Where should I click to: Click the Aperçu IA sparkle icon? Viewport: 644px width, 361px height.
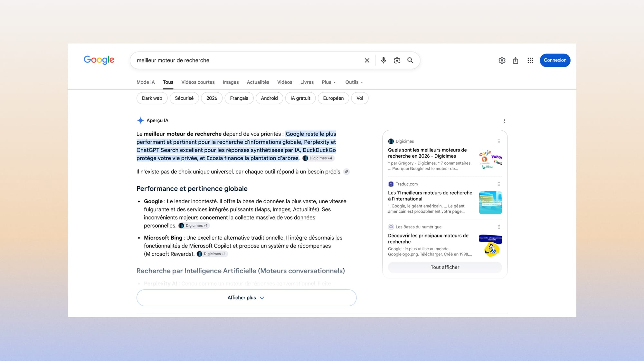[140, 121]
